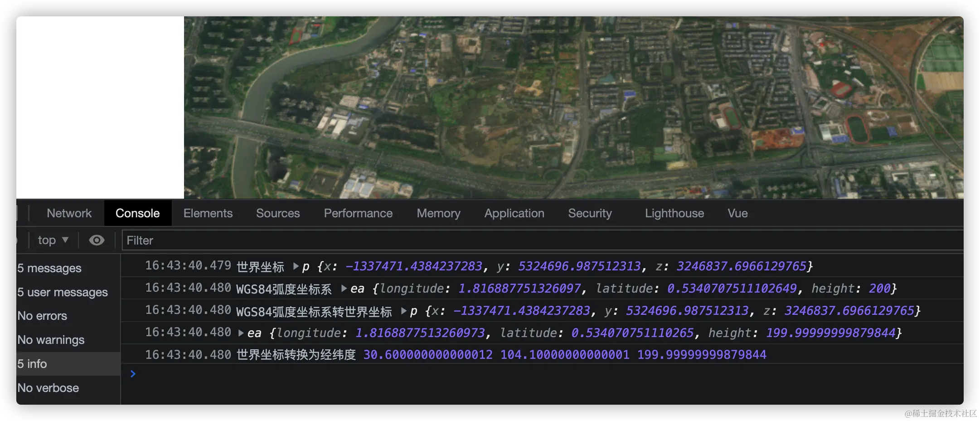Image resolution: width=980 pixels, height=421 pixels.
Task: Switch to the Security tab
Action: pyautogui.click(x=590, y=213)
